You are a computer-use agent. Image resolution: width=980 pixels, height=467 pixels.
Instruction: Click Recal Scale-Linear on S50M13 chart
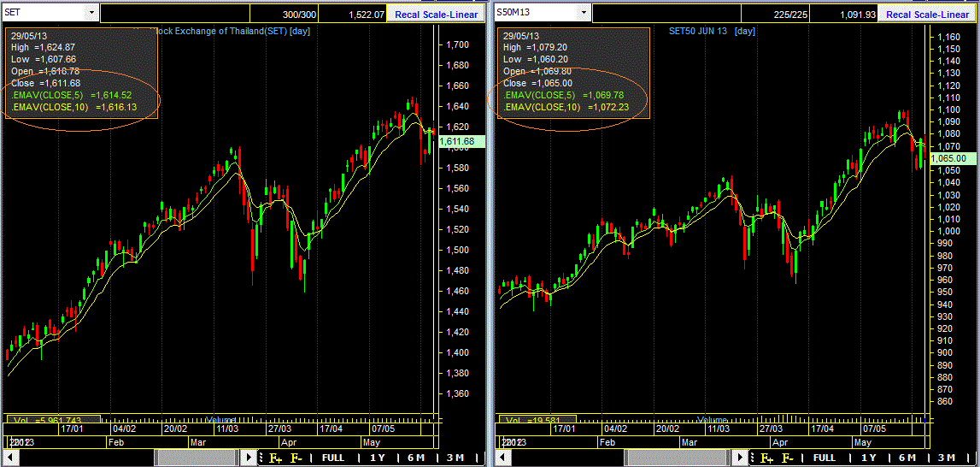coord(928,14)
